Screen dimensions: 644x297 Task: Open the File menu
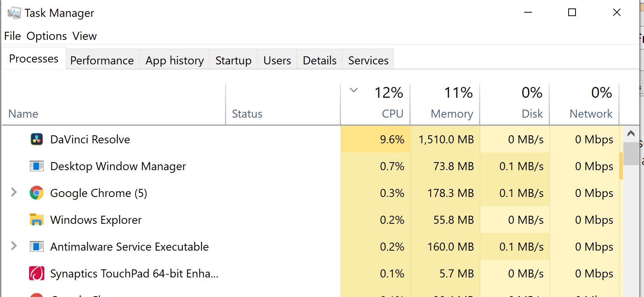point(12,36)
